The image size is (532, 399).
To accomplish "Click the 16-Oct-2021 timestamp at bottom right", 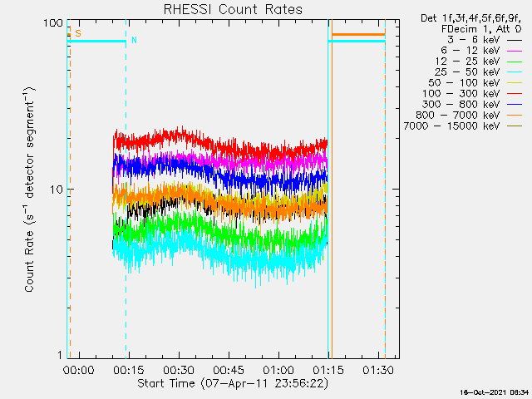I will click(495, 391).
